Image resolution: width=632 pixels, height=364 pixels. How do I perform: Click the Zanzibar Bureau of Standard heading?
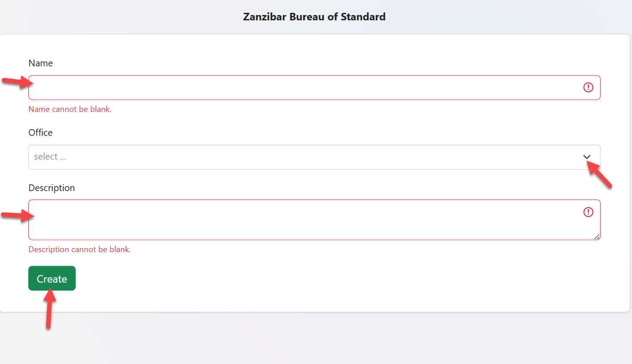click(x=314, y=17)
